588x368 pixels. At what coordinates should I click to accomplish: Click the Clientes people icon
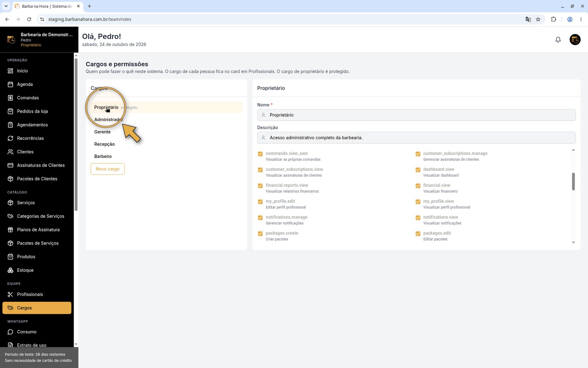tap(10, 152)
